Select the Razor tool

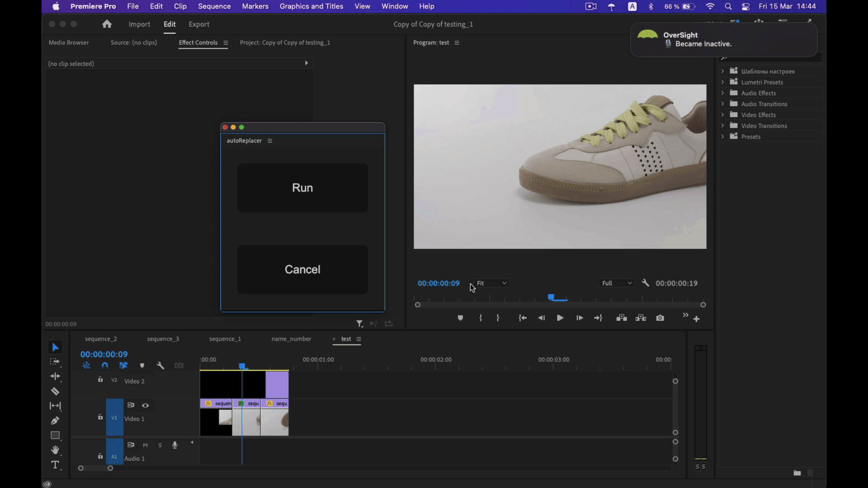click(55, 391)
